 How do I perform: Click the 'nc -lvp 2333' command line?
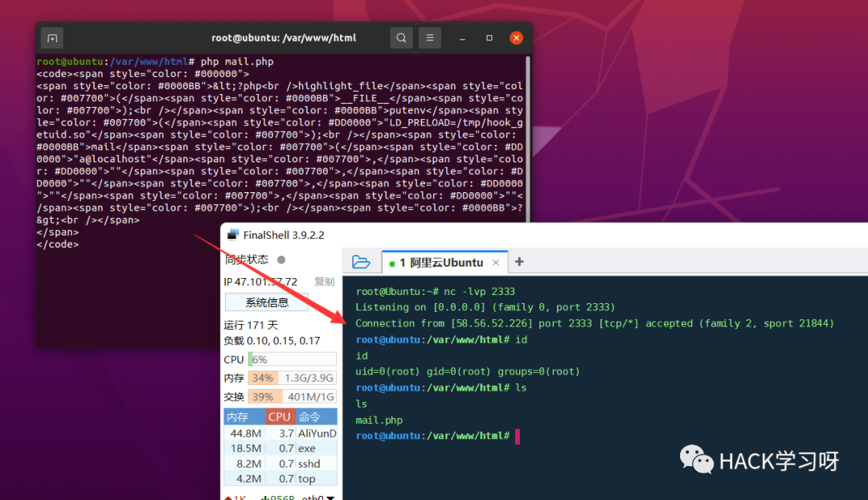479,291
